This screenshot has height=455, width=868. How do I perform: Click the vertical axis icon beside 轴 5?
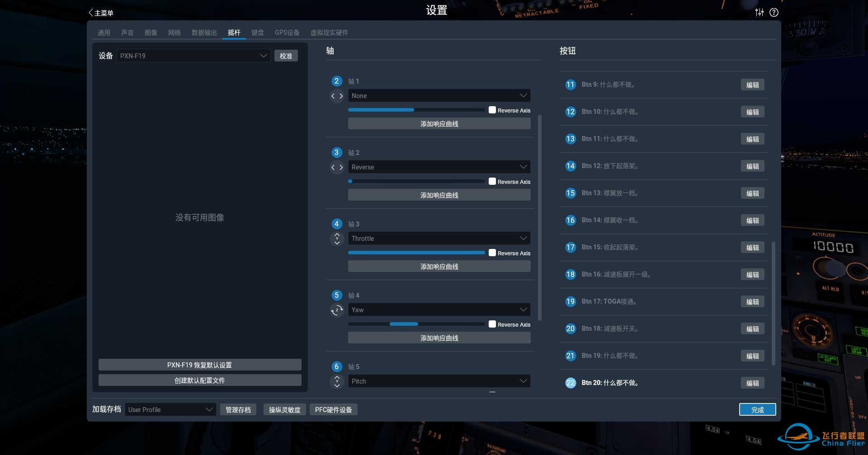point(337,381)
